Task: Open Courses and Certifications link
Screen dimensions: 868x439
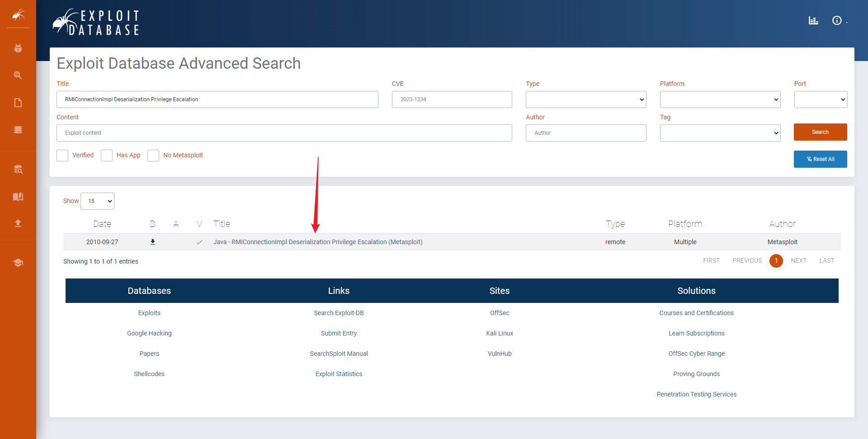Action: coord(696,313)
